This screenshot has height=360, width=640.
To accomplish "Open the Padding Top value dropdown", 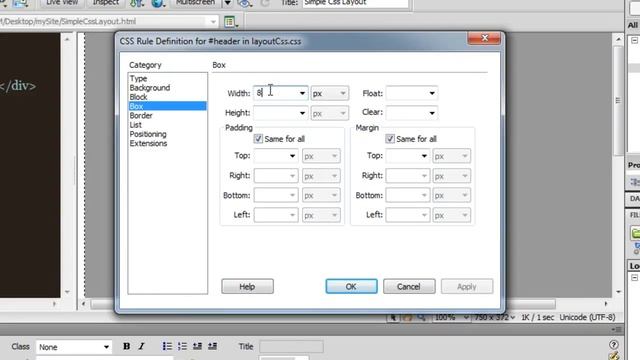I will coord(292,156).
